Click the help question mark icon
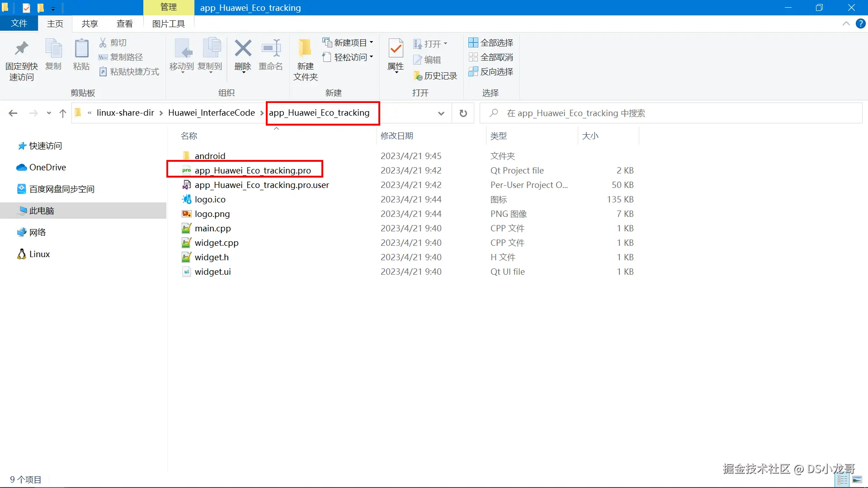868x488 pixels. [x=860, y=23]
